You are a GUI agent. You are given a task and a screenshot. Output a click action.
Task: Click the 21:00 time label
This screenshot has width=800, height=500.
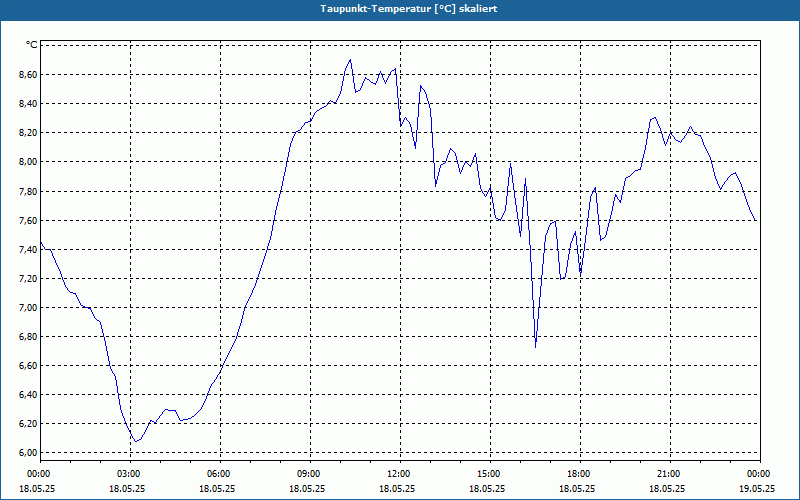[x=670, y=474]
